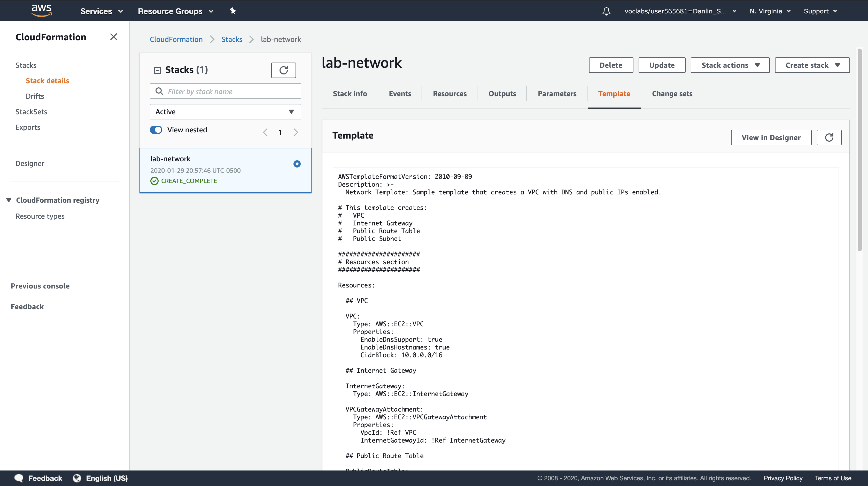Refresh the Template panel

(829, 138)
